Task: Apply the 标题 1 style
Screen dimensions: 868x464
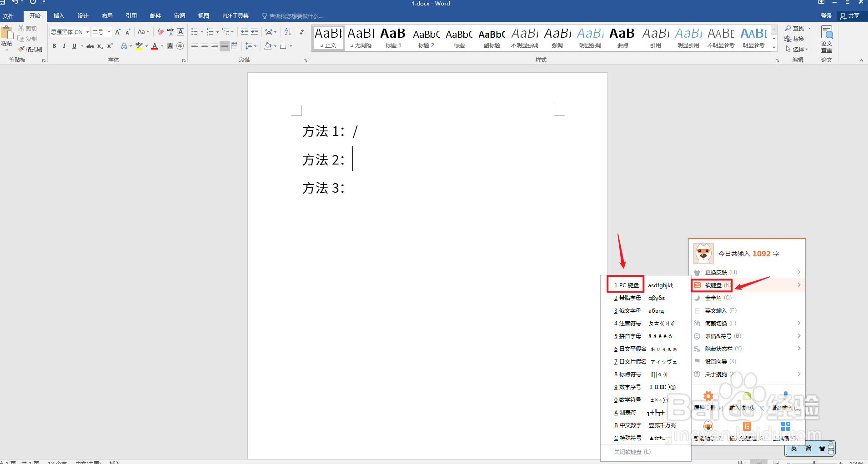Action: click(x=393, y=38)
